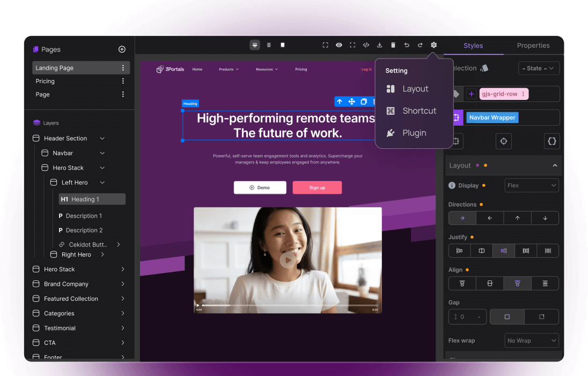
Task: Click the settings gear icon
Action: [x=434, y=45]
